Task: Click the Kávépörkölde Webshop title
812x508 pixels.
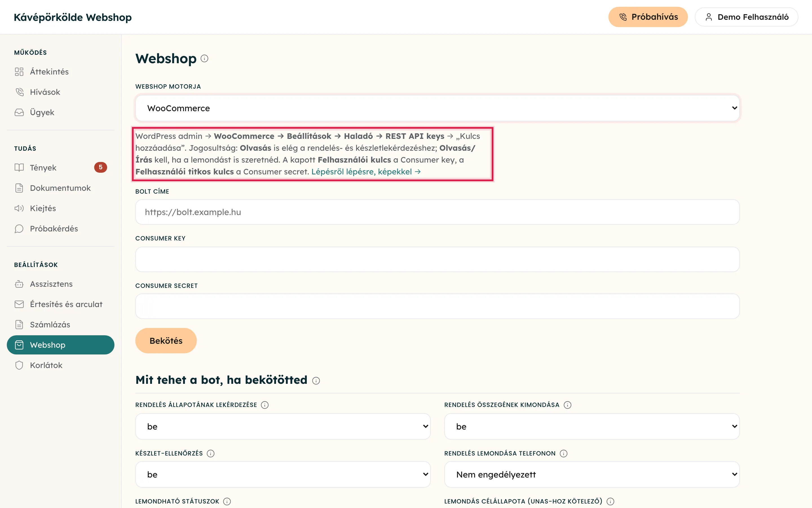Action: pos(73,17)
